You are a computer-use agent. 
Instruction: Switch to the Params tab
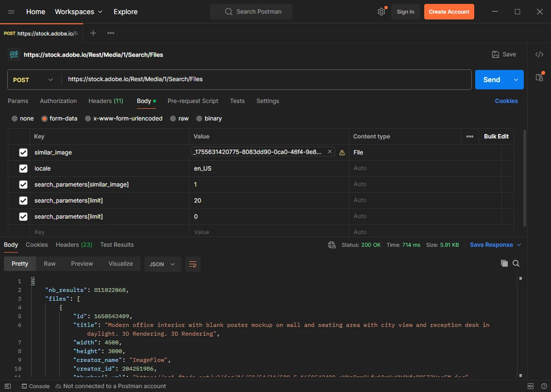click(18, 101)
